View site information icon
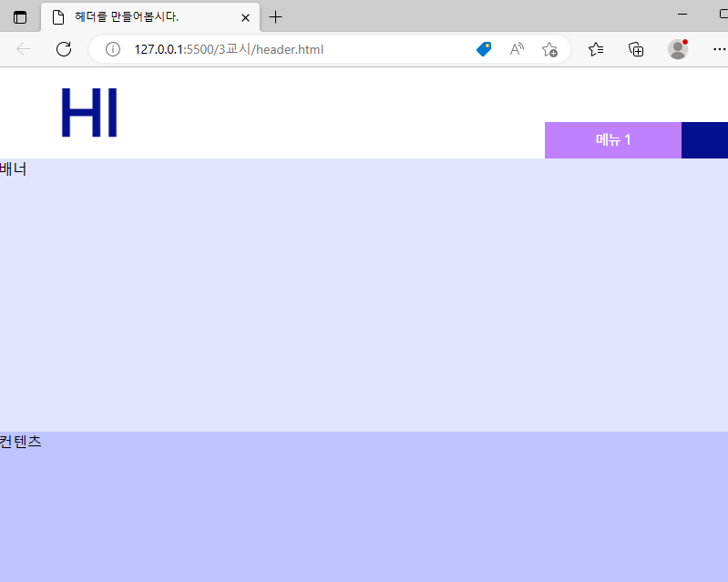This screenshot has width=728, height=582. [113, 49]
